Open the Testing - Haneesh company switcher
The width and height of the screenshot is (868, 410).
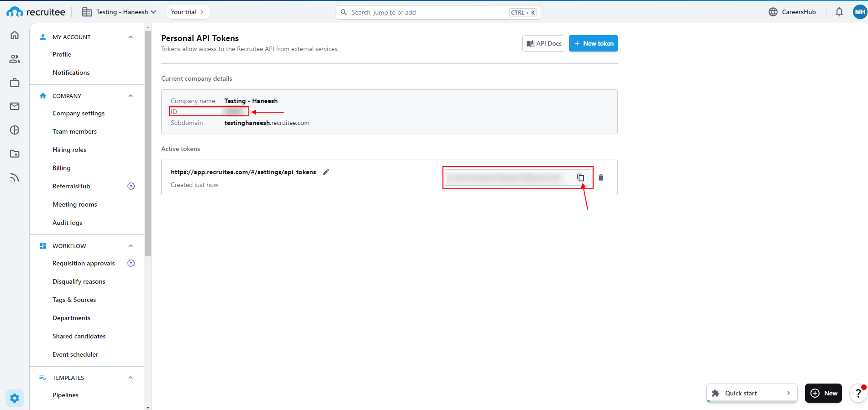tap(119, 12)
